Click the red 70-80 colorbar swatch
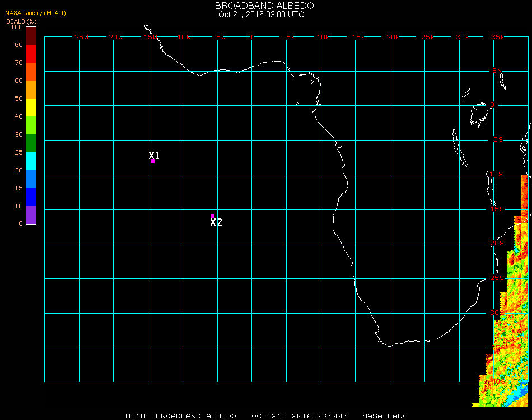 coord(31,54)
